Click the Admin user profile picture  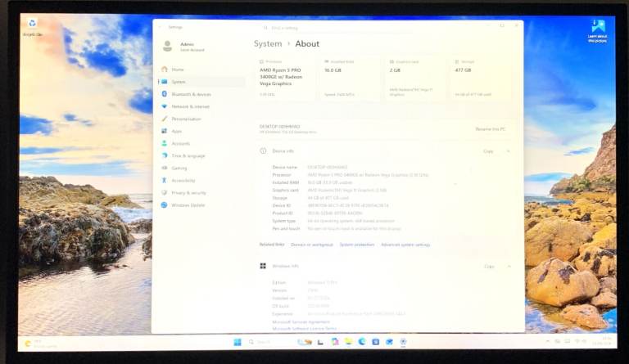coord(168,46)
